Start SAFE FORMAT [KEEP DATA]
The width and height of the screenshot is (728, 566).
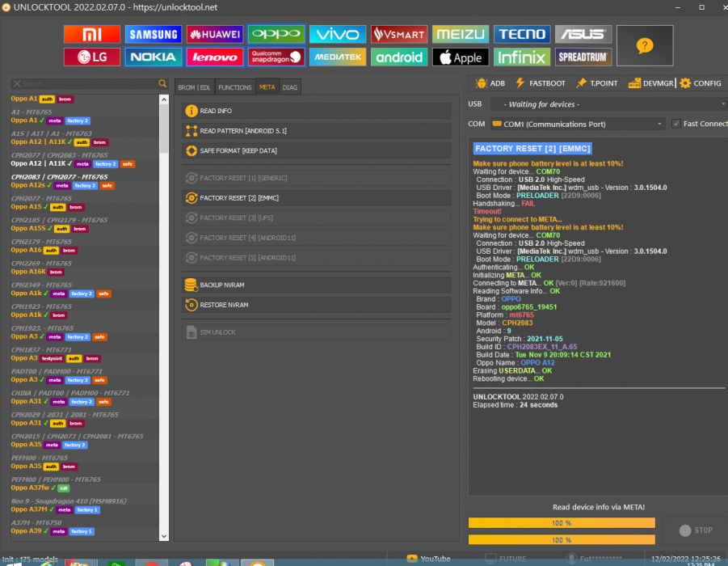coord(316,151)
